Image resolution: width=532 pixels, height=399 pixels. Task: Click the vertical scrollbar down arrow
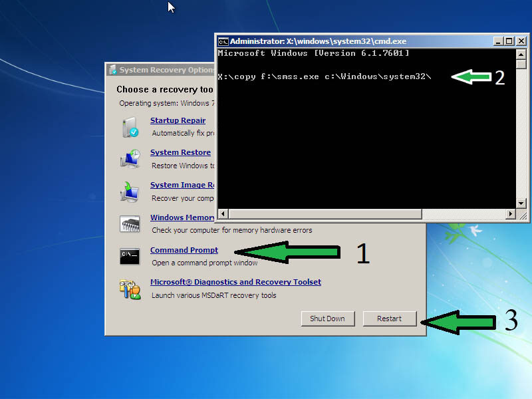[521, 202]
